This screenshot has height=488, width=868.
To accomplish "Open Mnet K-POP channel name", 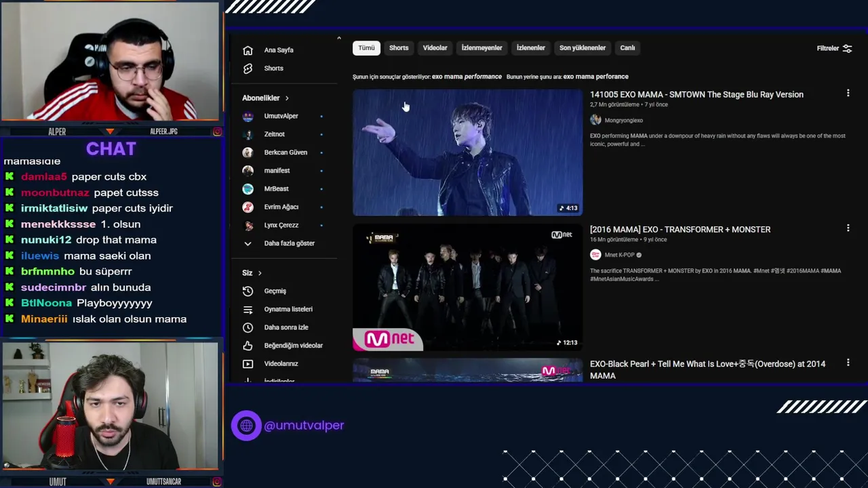I will (x=619, y=256).
